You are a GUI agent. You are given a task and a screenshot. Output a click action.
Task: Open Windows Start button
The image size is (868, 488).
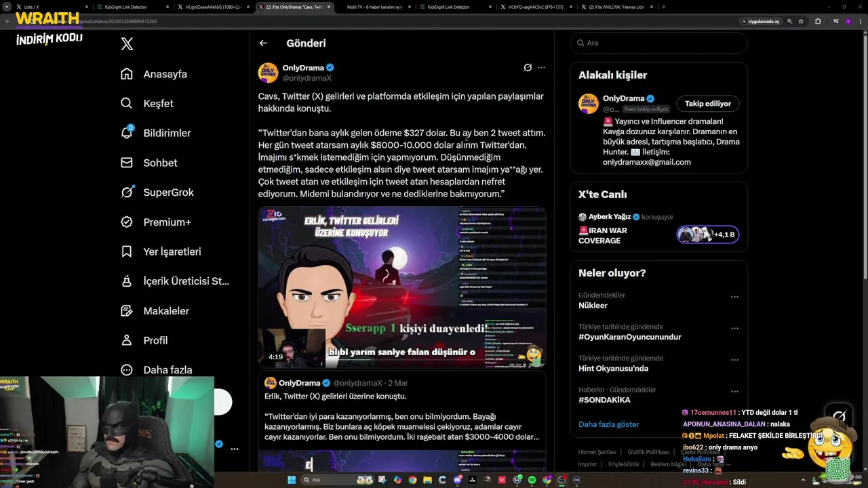pyautogui.click(x=292, y=480)
